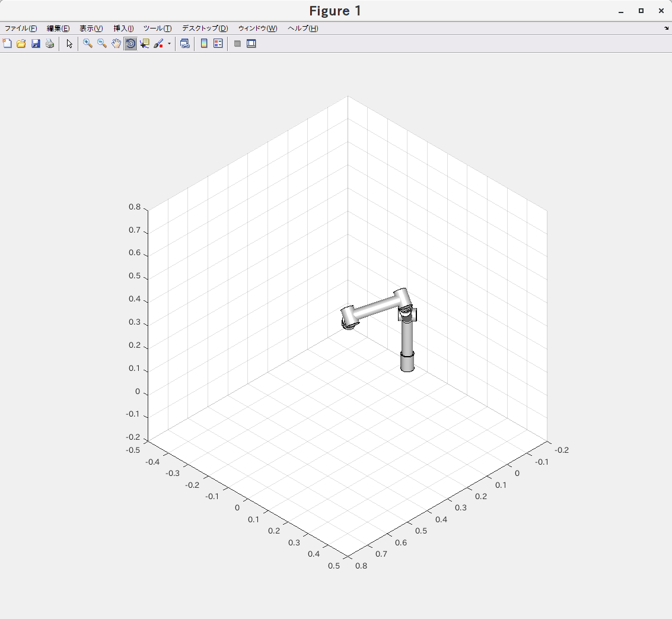Viewport: 672px width, 619px height.
Task: Click Insert Legend toolbar button
Action: (218, 44)
